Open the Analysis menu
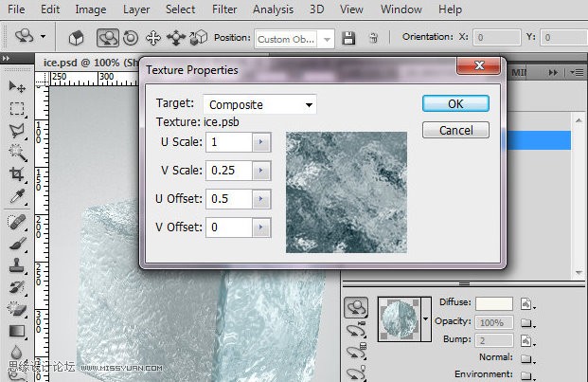This screenshot has height=382, width=588. pos(273,9)
